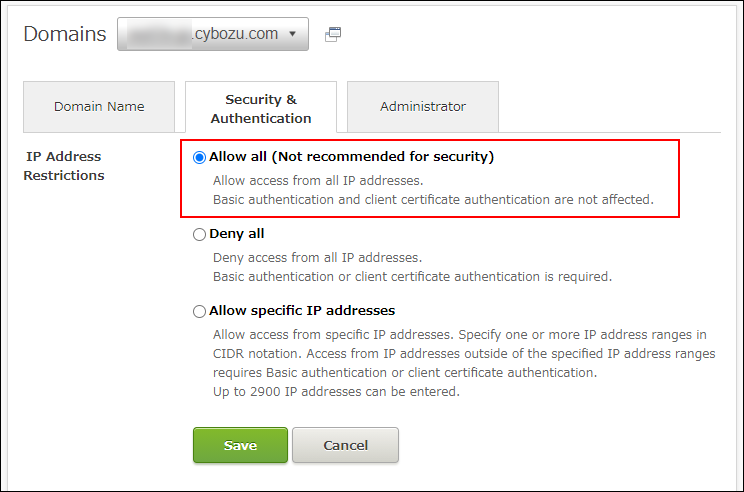Go to the Administrator tab
The image size is (744, 492).
coord(423,107)
